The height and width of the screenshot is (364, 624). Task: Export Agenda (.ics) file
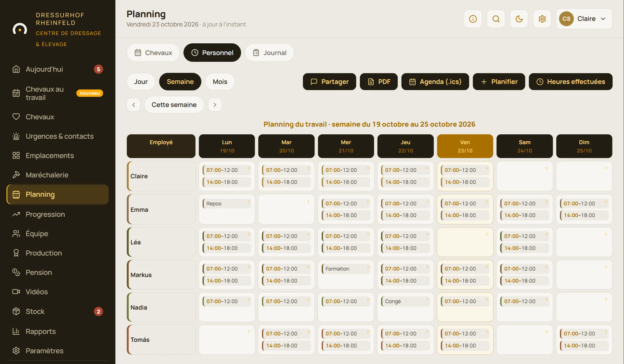pyautogui.click(x=435, y=82)
